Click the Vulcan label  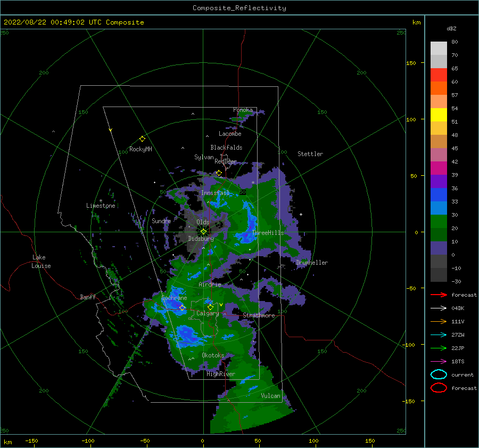[x=270, y=396]
